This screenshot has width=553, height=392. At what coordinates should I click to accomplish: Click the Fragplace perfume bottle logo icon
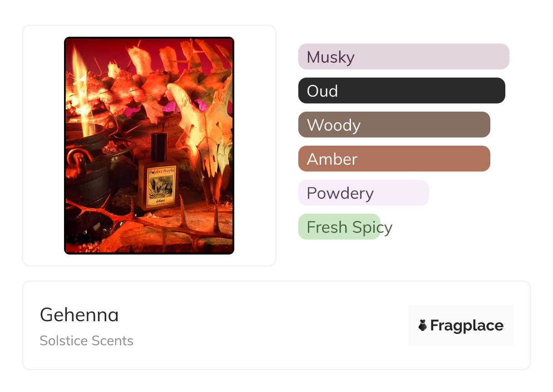tap(423, 325)
